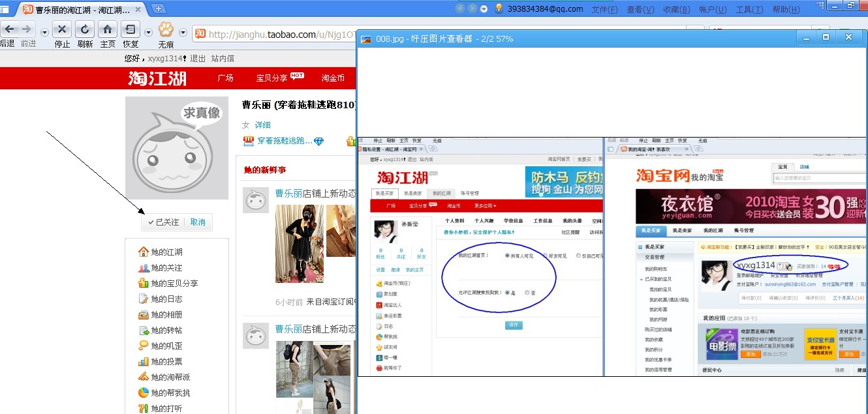Click the 详细 details link
This screenshot has width=868, height=414.
pyautogui.click(x=262, y=125)
